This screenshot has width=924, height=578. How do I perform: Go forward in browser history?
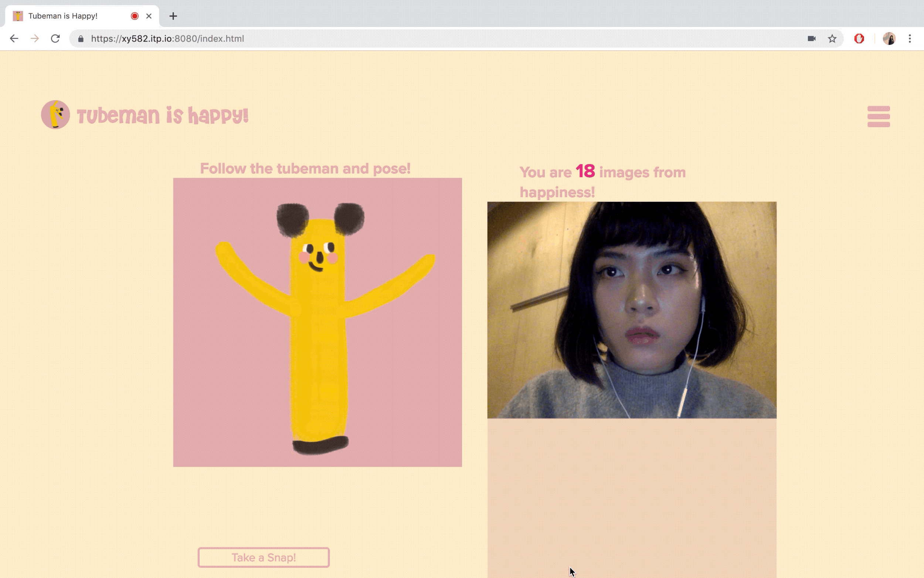pos(35,38)
